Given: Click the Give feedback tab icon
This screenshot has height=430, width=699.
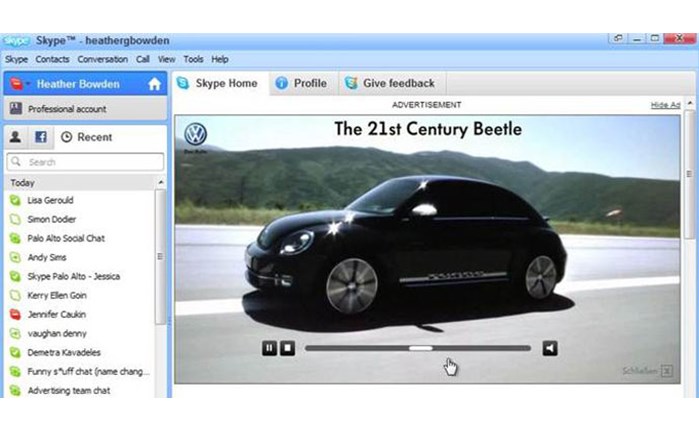Looking at the screenshot, I should pyautogui.click(x=351, y=83).
